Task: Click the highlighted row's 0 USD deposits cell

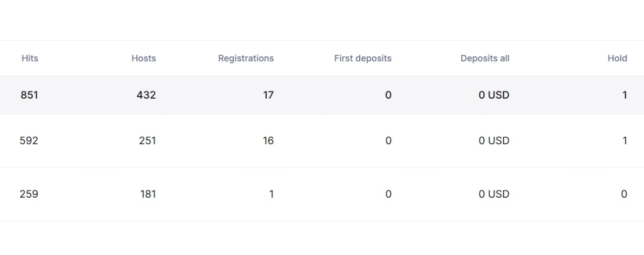Action: tap(494, 95)
